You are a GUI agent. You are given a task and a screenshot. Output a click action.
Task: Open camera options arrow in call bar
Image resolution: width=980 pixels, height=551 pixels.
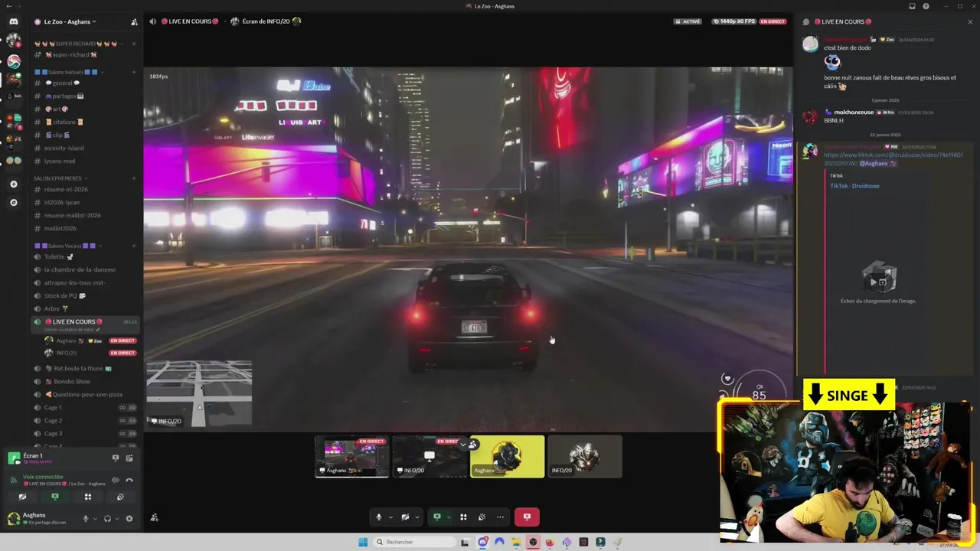coord(416,517)
